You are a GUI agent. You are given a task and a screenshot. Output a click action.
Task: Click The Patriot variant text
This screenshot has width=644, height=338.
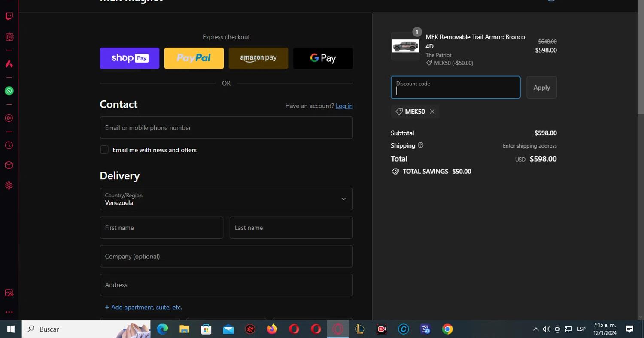438,55
